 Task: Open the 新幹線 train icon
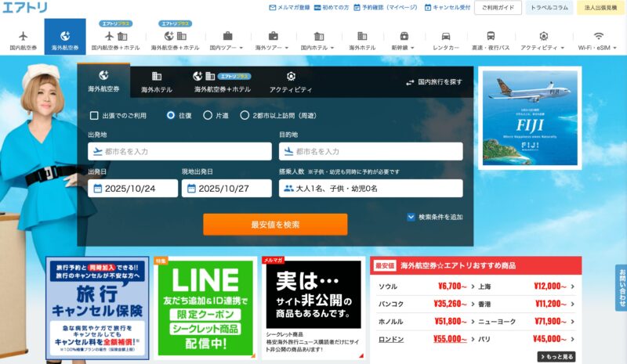click(404, 36)
